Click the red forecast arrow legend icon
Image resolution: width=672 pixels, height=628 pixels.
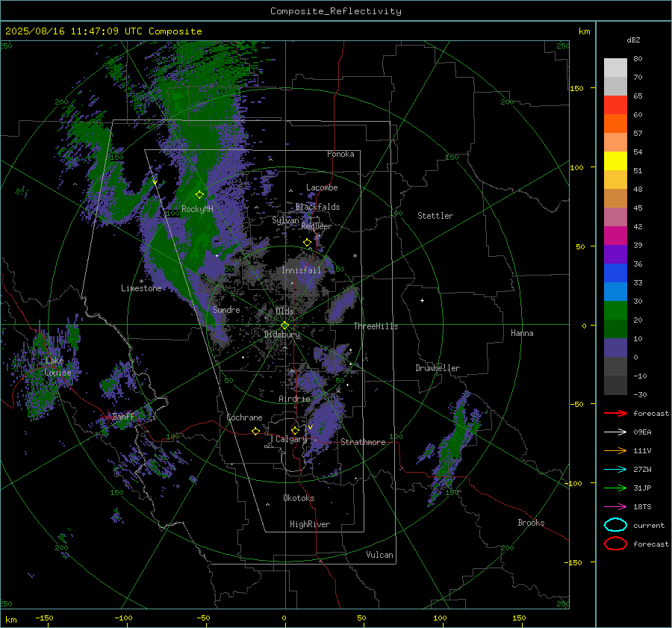click(x=615, y=413)
